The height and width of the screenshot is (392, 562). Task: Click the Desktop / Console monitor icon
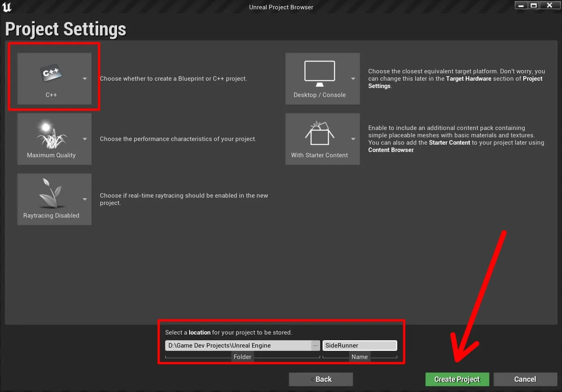(320, 74)
